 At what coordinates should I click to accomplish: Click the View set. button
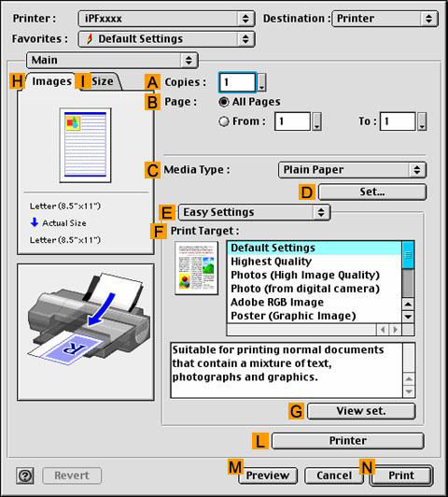pyautogui.click(x=361, y=411)
